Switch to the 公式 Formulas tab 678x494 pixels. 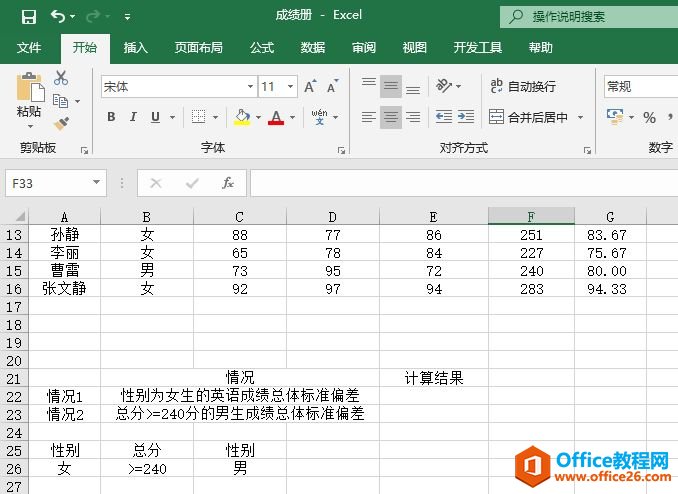(262, 48)
